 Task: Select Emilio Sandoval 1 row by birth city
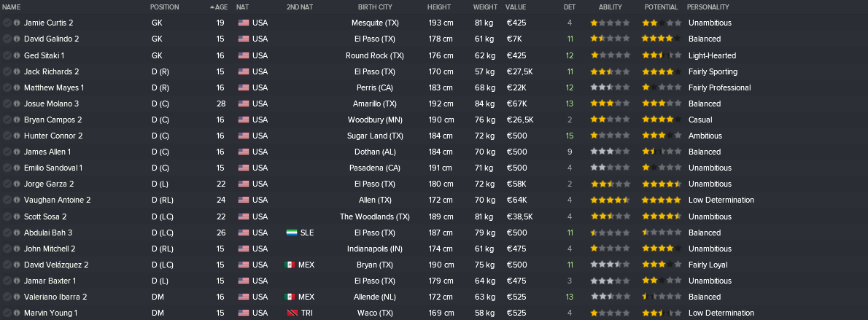(375, 168)
